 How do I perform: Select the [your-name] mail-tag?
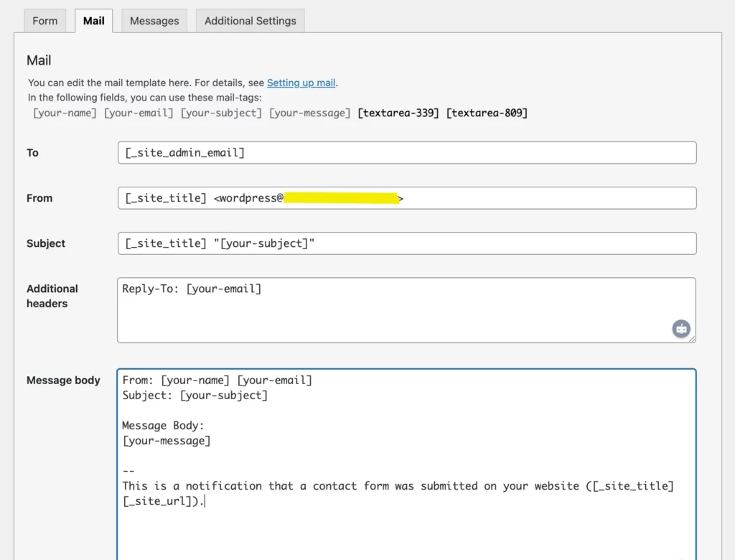[65, 113]
